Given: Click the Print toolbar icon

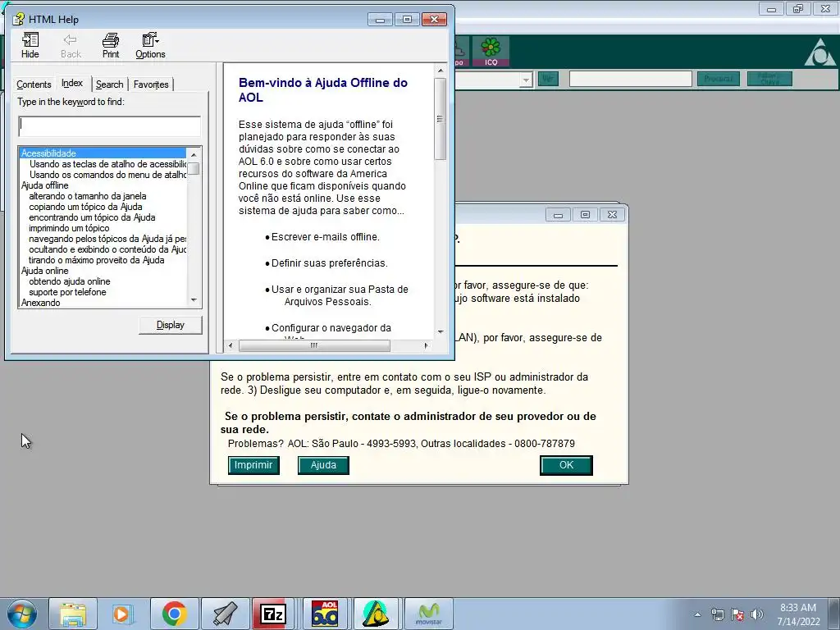Looking at the screenshot, I should point(111,46).
